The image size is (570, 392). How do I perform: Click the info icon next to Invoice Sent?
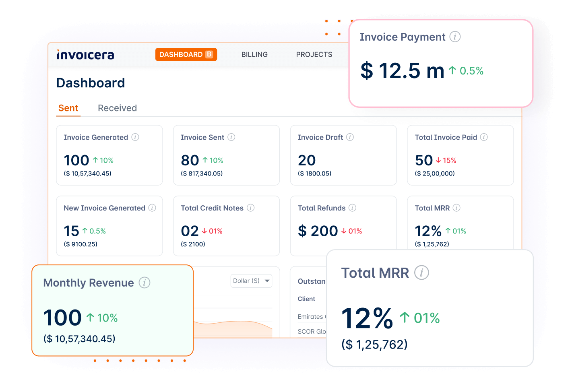tap(231, 137)
